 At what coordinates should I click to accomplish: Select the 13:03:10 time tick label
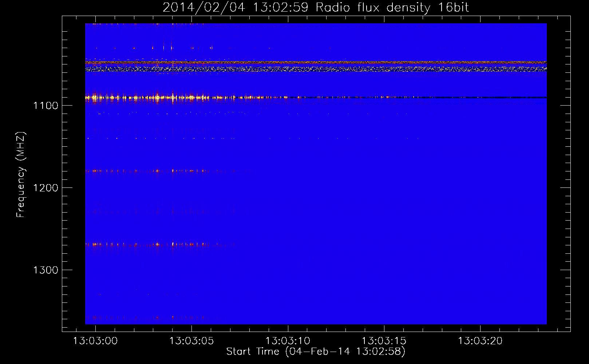click(x=288, y=341)
